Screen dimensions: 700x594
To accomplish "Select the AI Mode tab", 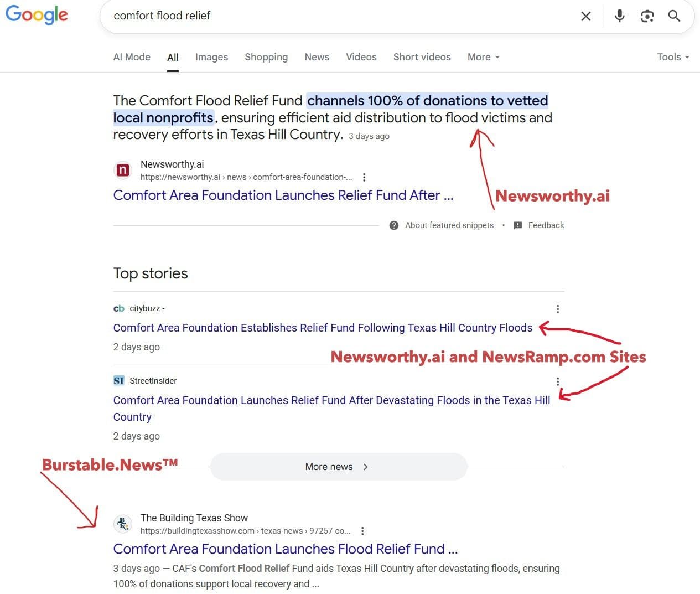I will click(132, 57).
